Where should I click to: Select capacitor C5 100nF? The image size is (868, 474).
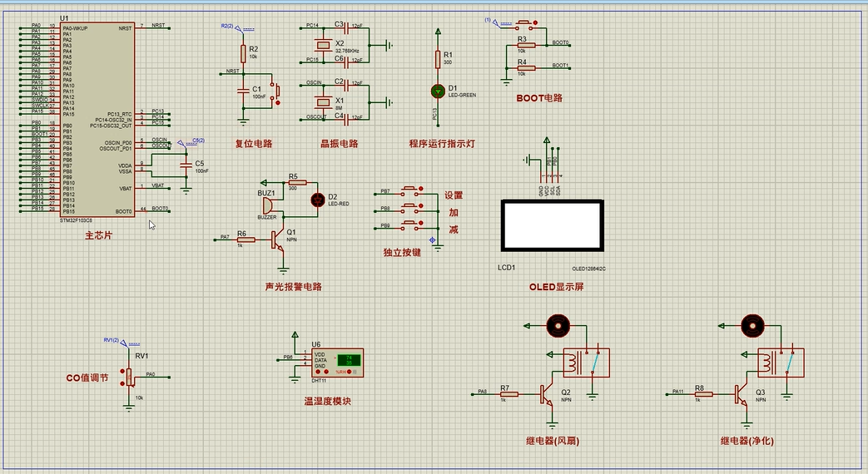tap(186, 166)
